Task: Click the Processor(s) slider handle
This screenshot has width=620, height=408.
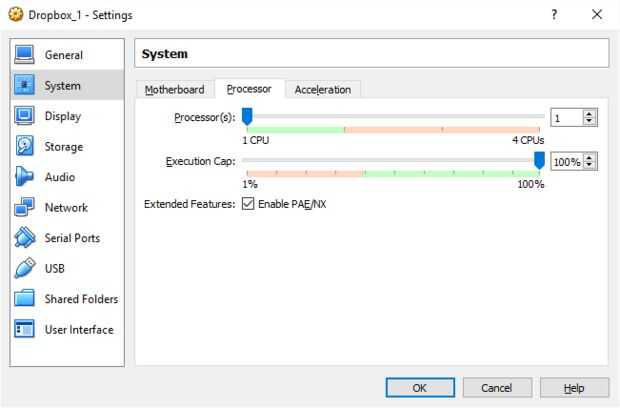Action: pyautogui.click(x=247, y=117)
